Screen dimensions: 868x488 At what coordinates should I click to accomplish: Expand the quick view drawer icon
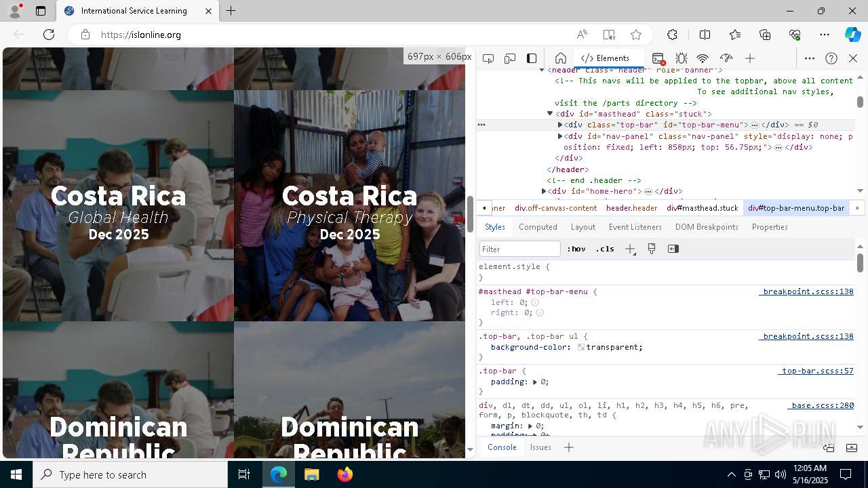tap(852, 447)
